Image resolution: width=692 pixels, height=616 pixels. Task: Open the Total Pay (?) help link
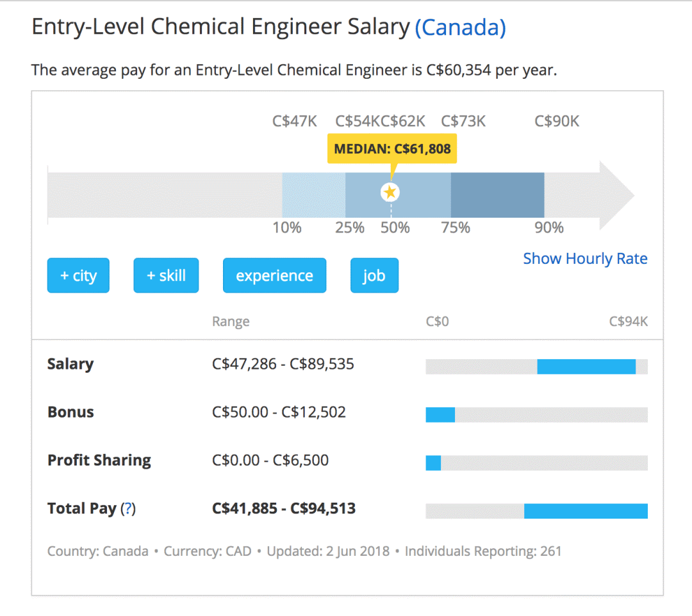pyautogui.click(x=128, y=508)
